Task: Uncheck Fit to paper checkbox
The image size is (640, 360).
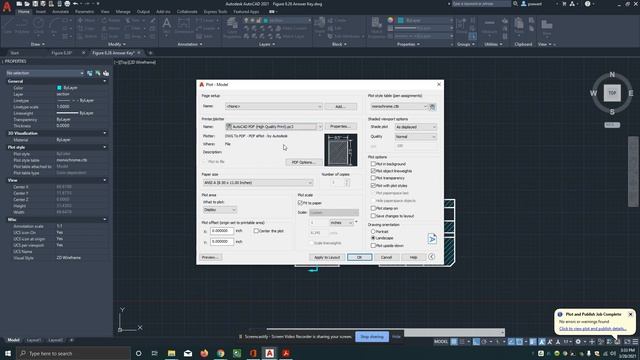Action: pyautogui.click(x=300, y=202)
